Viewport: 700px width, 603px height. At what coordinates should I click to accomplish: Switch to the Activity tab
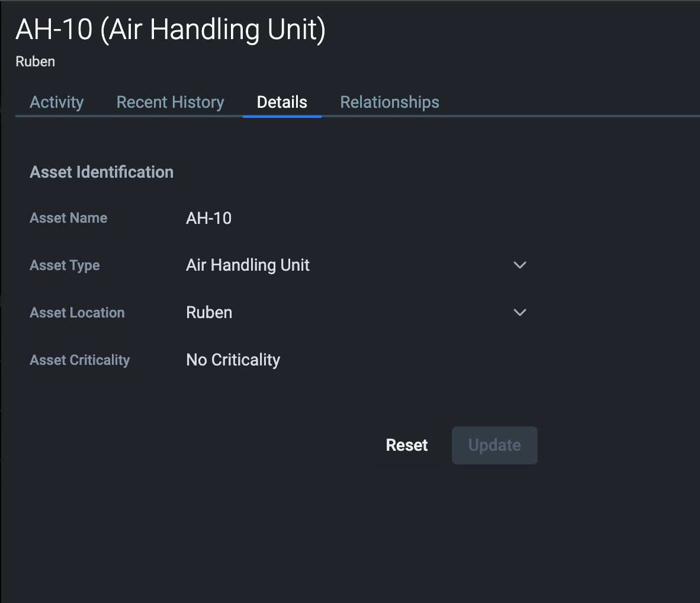click(x=57, y=102)
